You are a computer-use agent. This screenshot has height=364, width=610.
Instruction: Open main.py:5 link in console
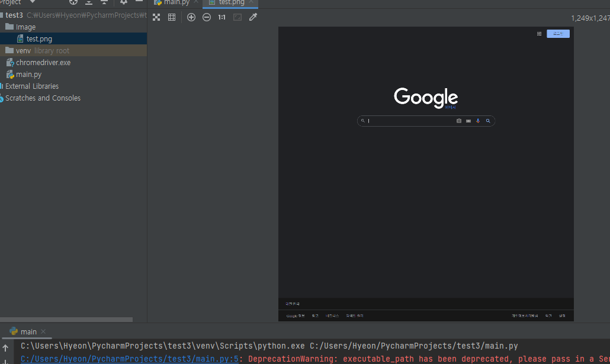pyautogui.click(x=129, y=359)
